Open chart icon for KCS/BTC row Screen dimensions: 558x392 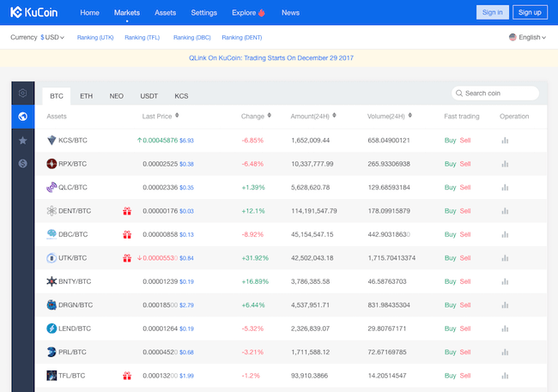coord(505,140)
